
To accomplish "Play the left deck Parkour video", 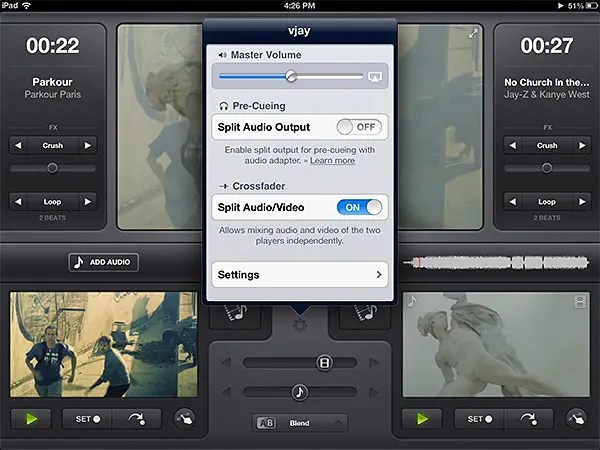I will coord(31,419).
